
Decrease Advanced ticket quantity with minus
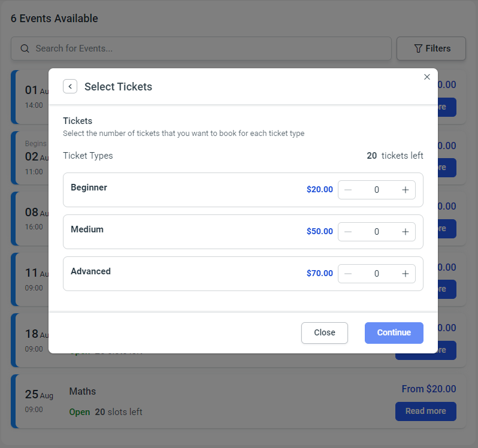[x=348, y=274]
